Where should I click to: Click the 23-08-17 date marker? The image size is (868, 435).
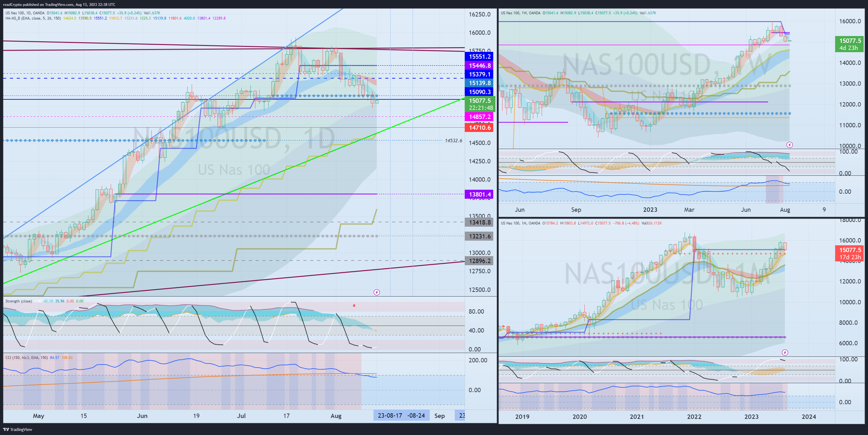[390, 415]
